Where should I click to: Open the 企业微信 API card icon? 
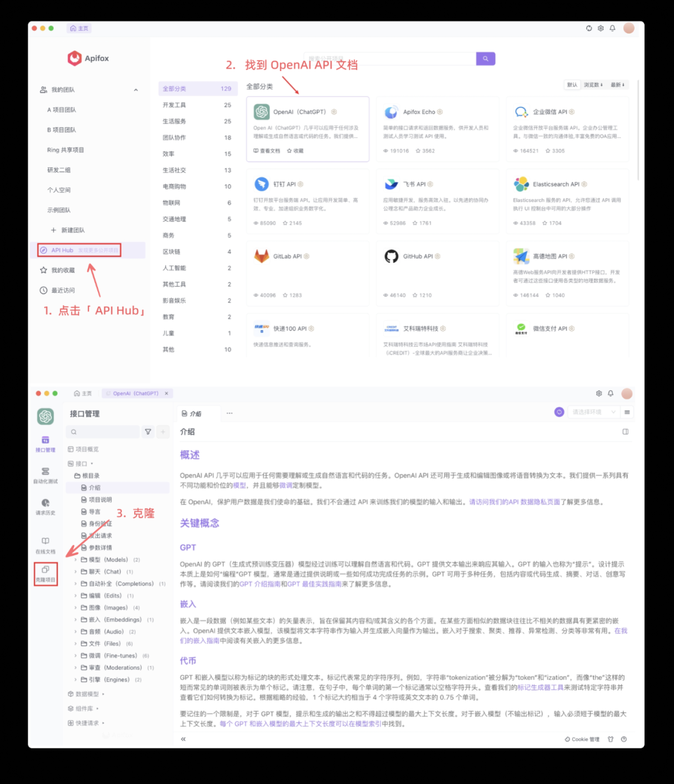click(521, 112)
